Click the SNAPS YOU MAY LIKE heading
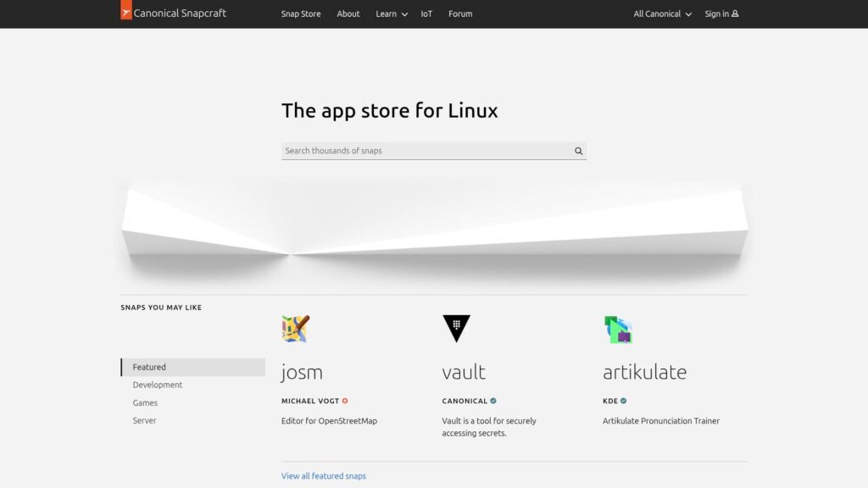The height and width of the screenshot is (488, 868). click(x=161, y=308)
